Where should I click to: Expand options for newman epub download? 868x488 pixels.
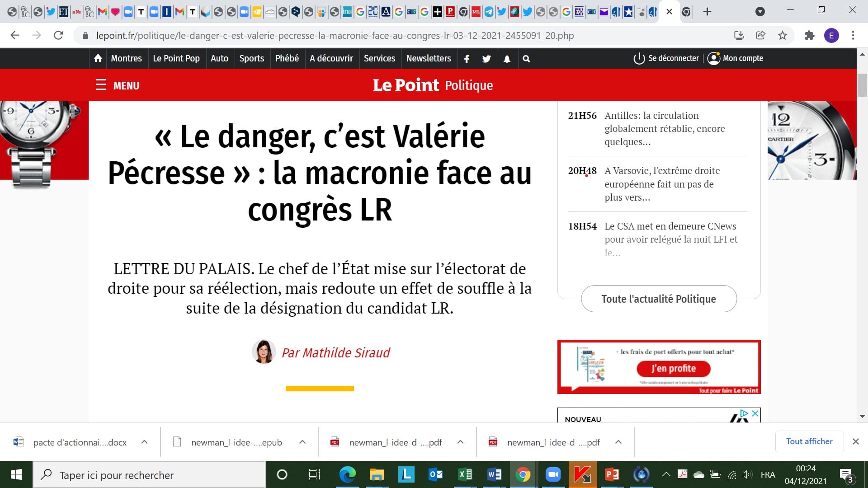pyautogui.click(x=302, y=442)
